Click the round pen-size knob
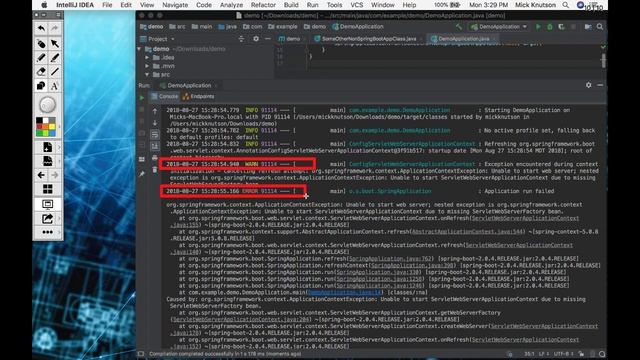Screen dimensions: 640x360 click(x=47, y=105)
